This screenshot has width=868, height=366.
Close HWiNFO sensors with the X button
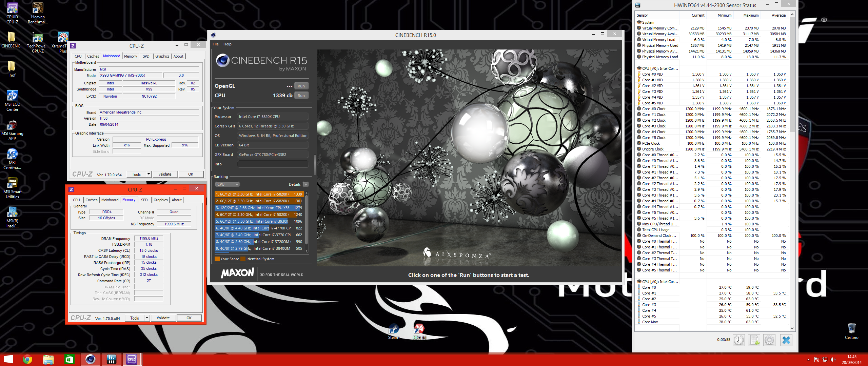[786, 340]
